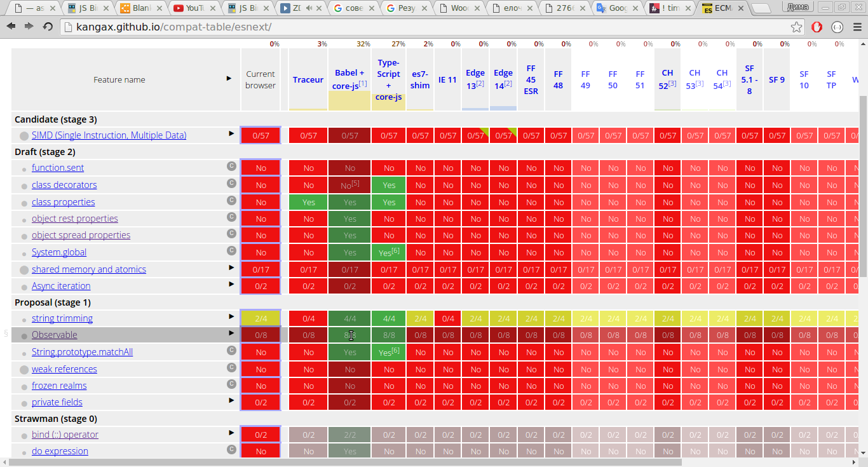The width and height of the screenshot is (868, 467).
Task: Open the object rest properties link
Action: pos(75,219)
